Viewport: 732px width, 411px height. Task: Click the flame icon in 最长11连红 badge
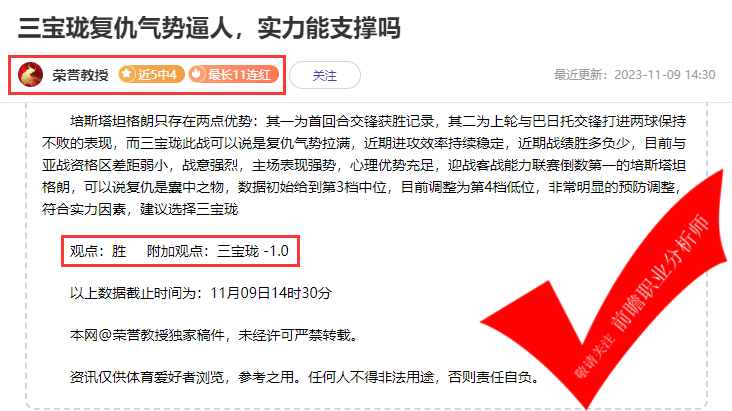click(197, 74)
